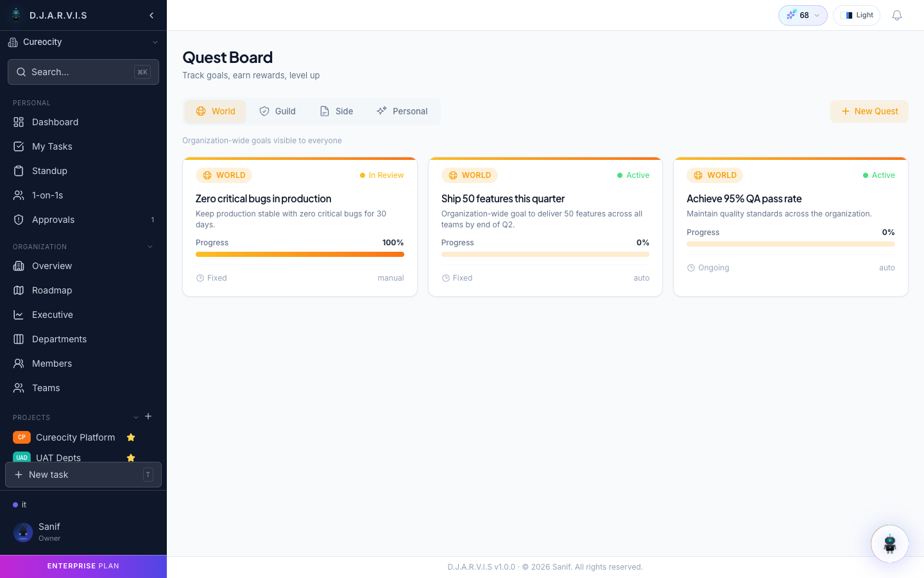924x578 pixels.
Task: Open the notifications bell
Action: [x=897, y=15]
